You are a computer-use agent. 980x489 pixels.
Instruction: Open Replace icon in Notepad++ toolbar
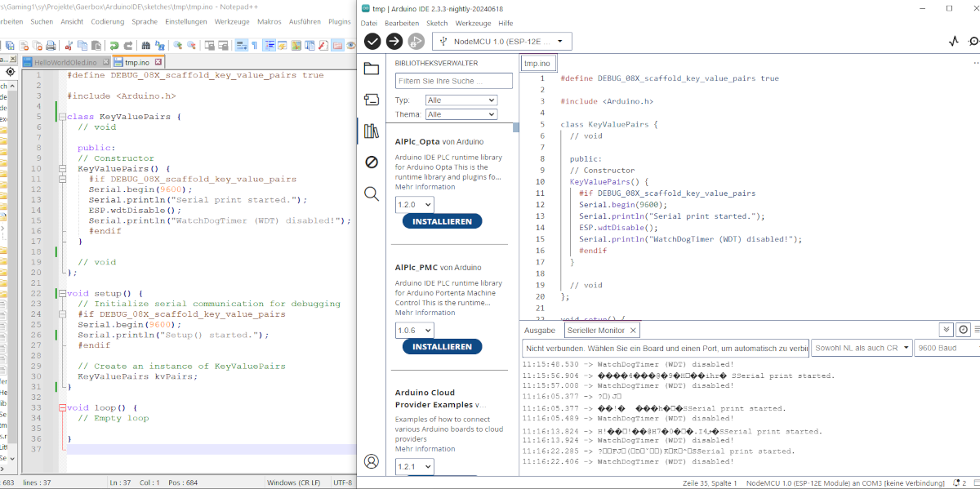pos(160,46)
